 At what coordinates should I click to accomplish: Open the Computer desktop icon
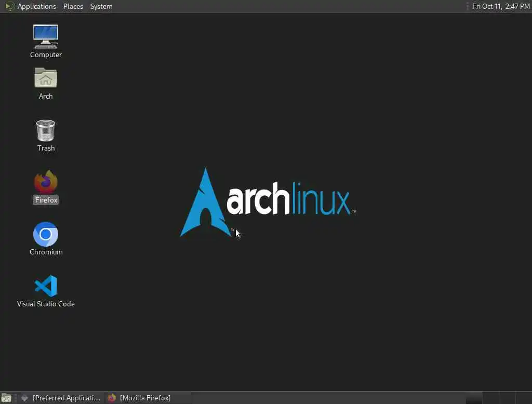(x=46, y=36)
